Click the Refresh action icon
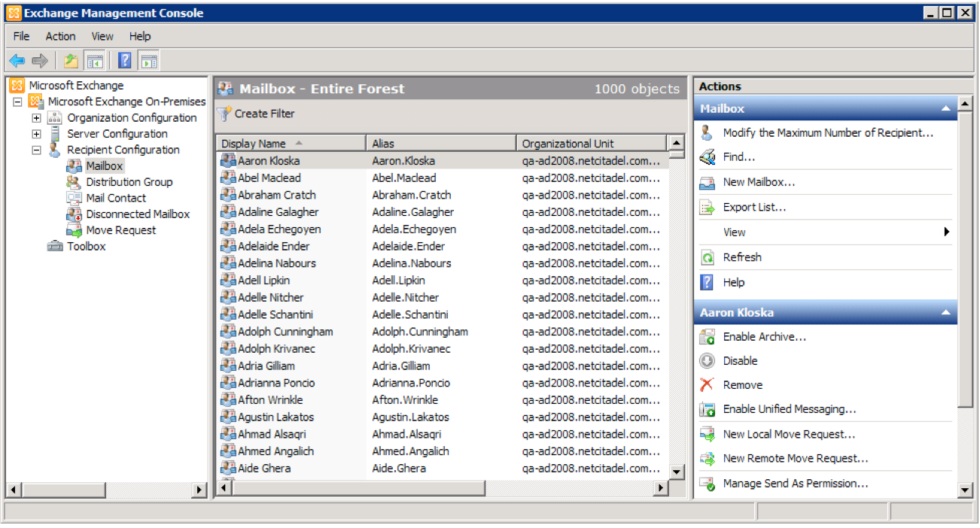 coord(707,257)
